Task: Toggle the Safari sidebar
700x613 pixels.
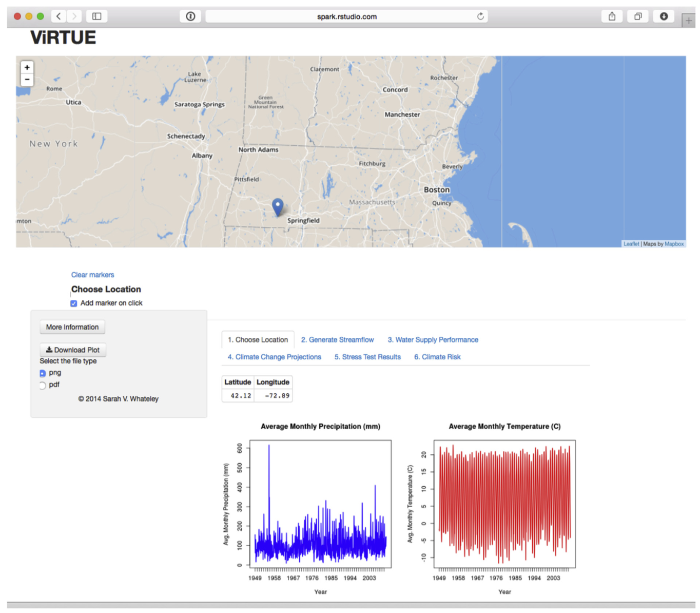Action: point(96,16)
